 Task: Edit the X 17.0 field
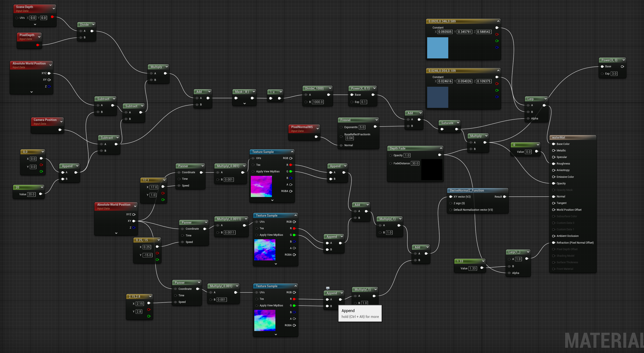[x=154, y=187]
